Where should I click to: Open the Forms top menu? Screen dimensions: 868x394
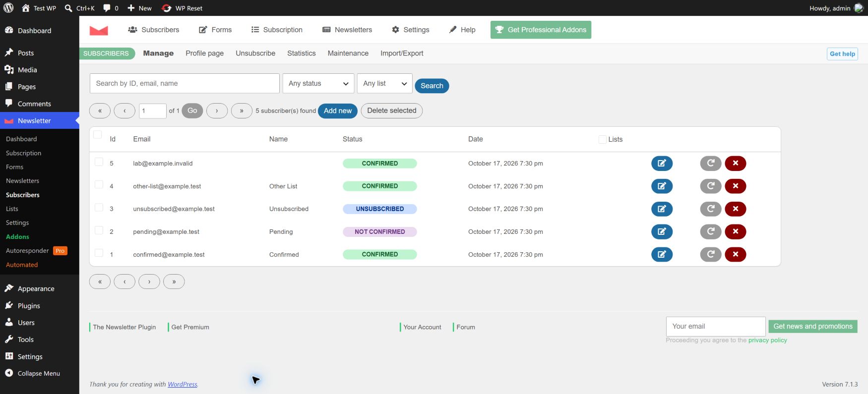pos(215,30)
